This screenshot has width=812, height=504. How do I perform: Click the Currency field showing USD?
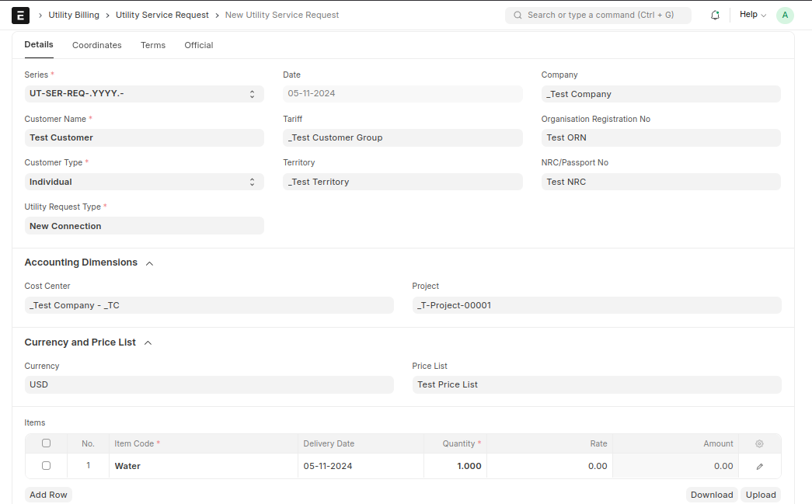click(x=209, y=384)
